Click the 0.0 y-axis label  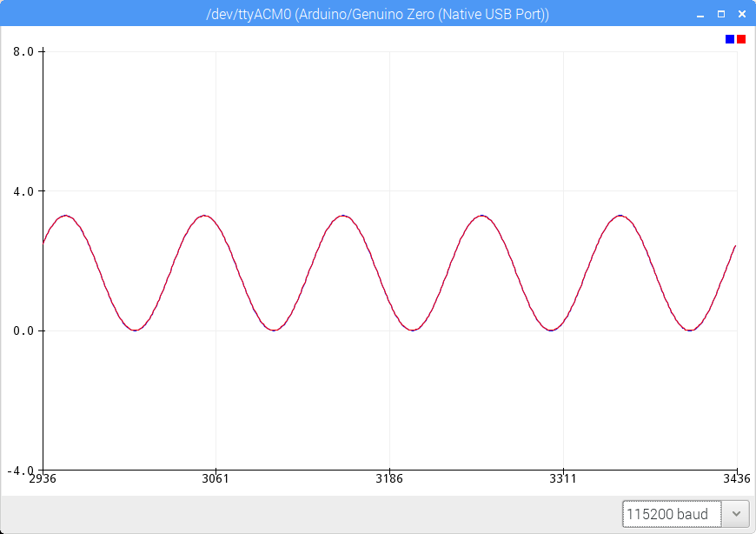pos(23,330)
